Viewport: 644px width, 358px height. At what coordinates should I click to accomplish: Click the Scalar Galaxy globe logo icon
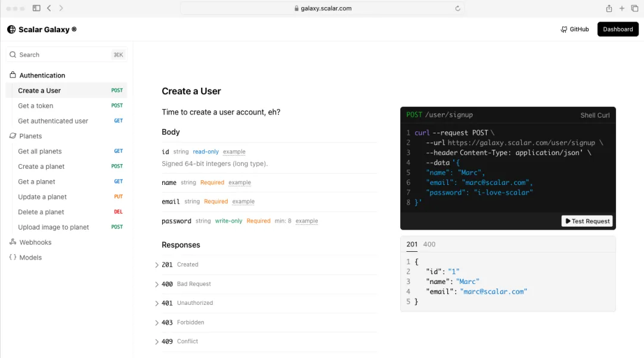point(11,29)
